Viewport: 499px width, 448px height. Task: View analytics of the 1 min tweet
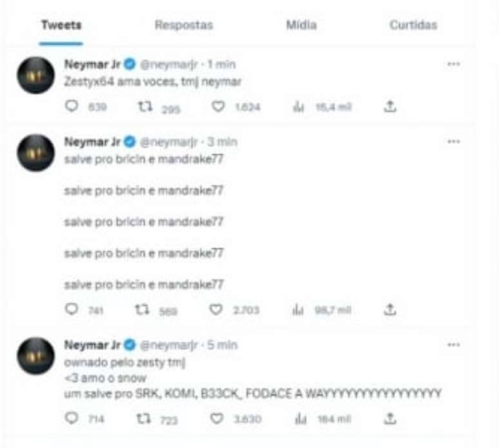coord(298,106)
